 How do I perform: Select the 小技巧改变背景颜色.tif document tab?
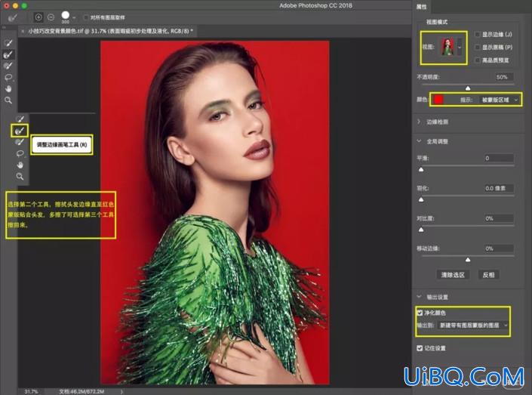(x=108, y=31)
